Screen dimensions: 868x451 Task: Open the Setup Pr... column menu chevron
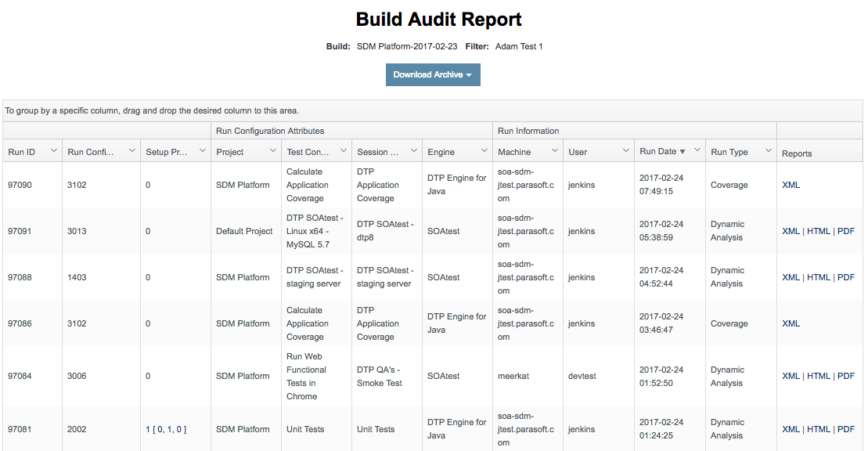203,150
